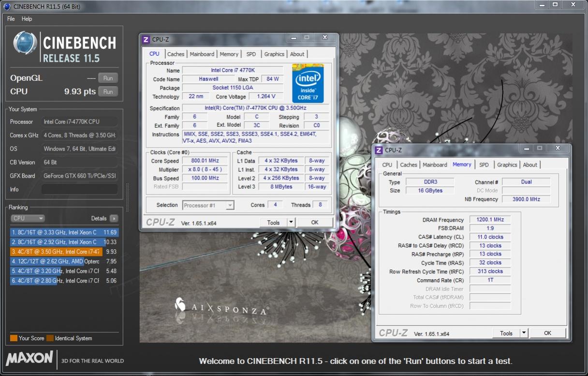The width and height of the screenshot is (588, 376).
Task: Open the CPU ranking type dropdown
Action: tap(28, 218)
